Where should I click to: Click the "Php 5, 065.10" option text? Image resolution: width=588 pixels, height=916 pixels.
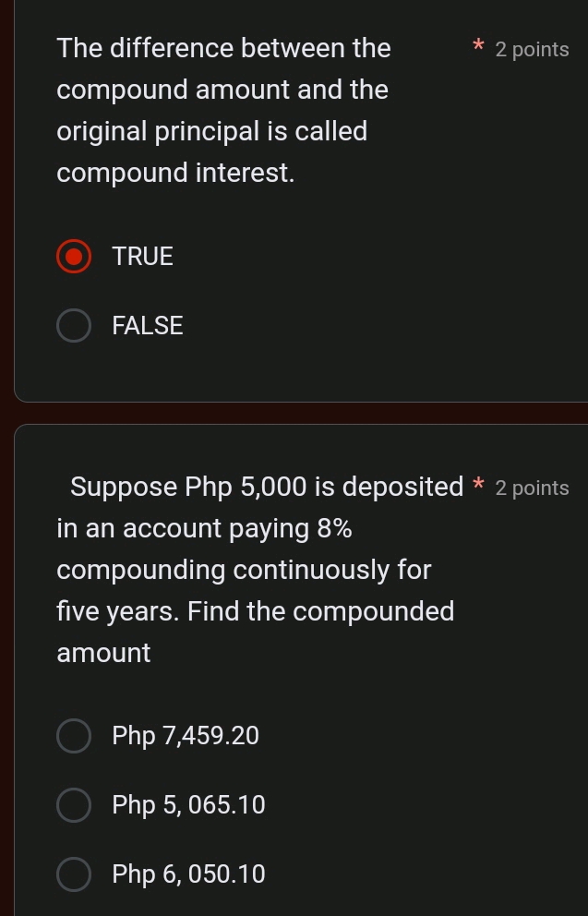[188, 806]
